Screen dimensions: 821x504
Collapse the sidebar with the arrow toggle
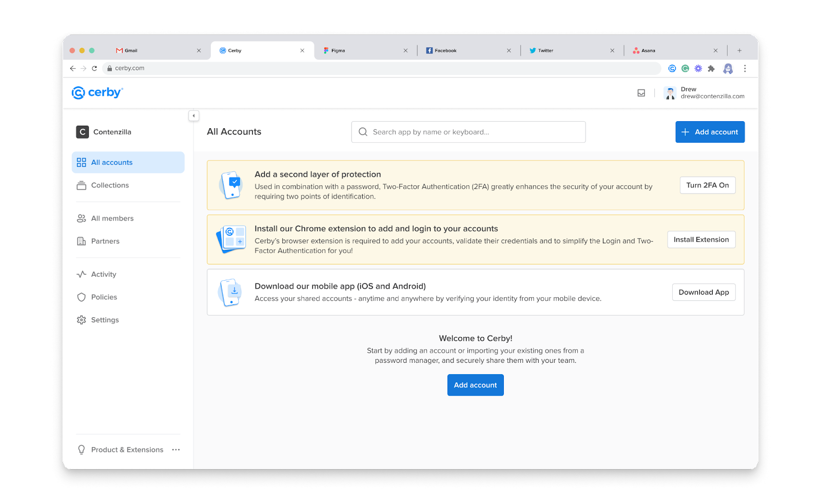point(193,116)
